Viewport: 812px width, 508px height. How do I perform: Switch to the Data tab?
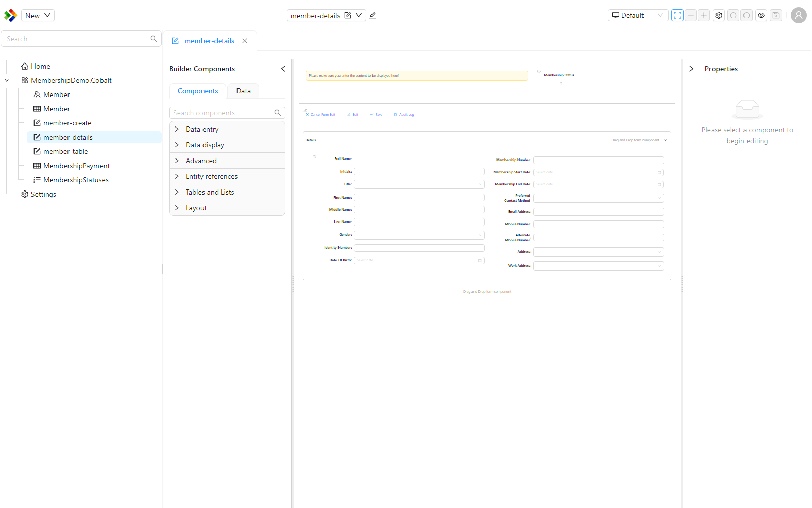244,91
